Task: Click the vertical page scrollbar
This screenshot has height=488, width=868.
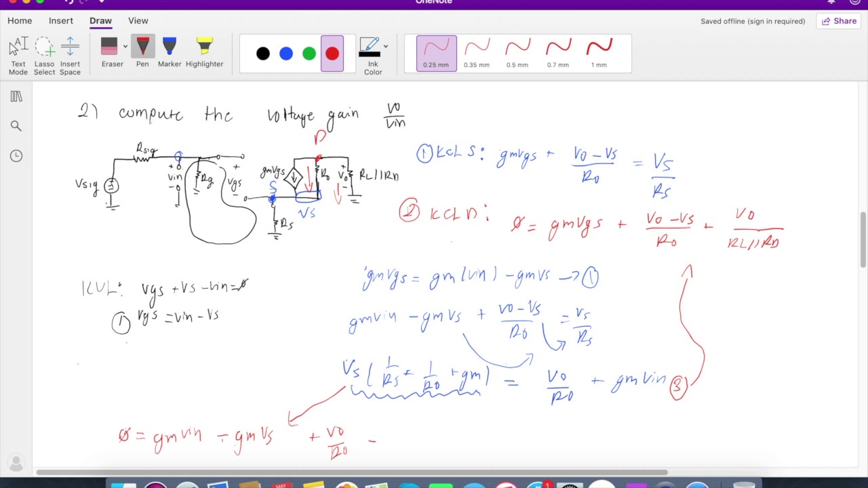Action: (863, 240)
